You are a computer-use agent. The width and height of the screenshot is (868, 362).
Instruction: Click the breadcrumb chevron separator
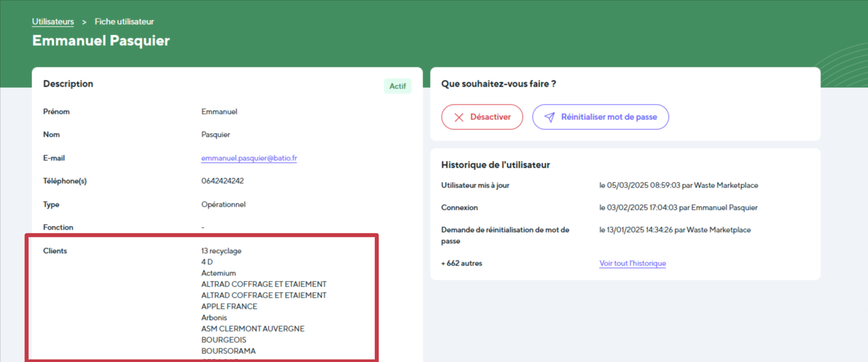coord(84,22)
